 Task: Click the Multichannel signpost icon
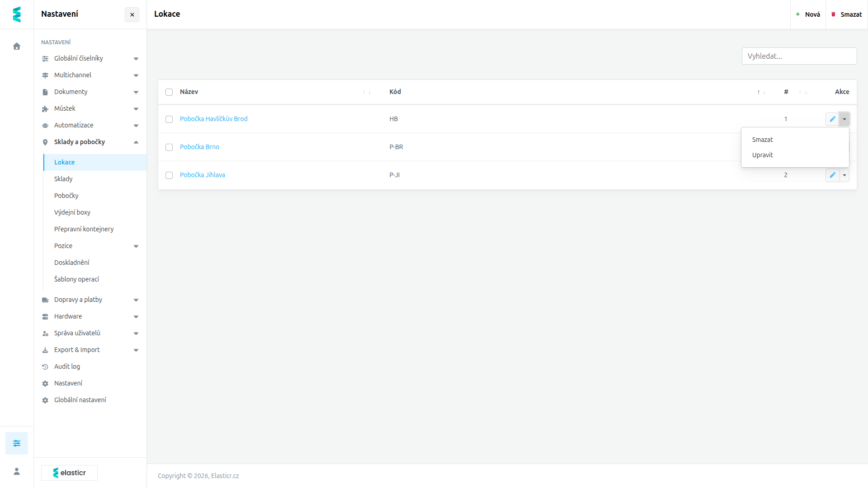[45, 75]
